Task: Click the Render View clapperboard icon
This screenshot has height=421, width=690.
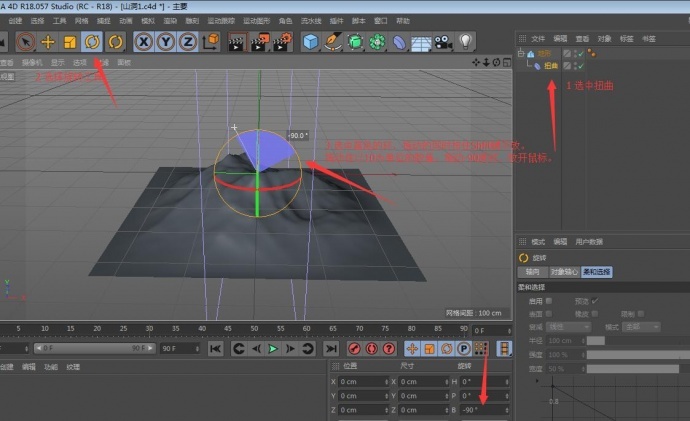Action: click(x=236, y=43)
